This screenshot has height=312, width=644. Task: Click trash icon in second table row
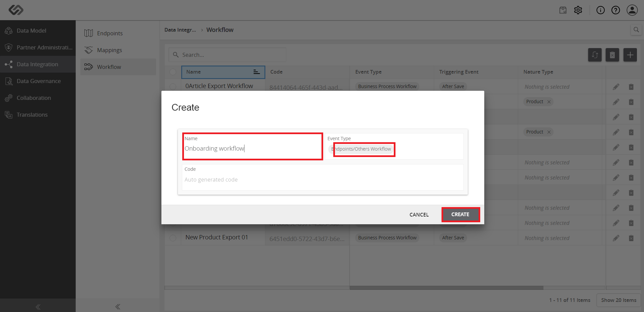tap(631, 102)
